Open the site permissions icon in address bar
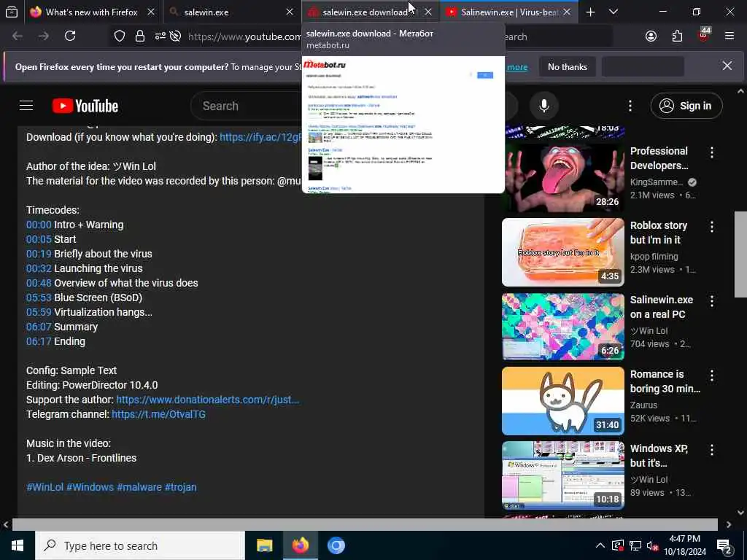This screenshot has height=560, width=747. (x=160, y=36)
